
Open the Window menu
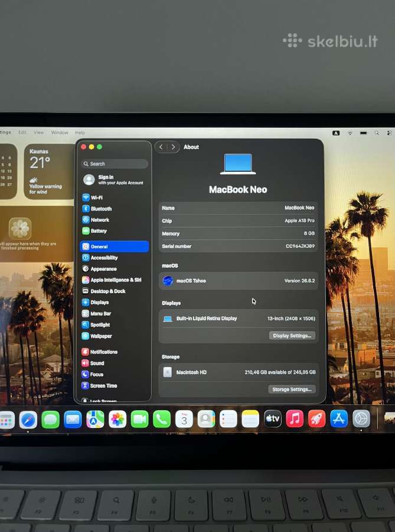pyautogui.click(x=60, y=132)
